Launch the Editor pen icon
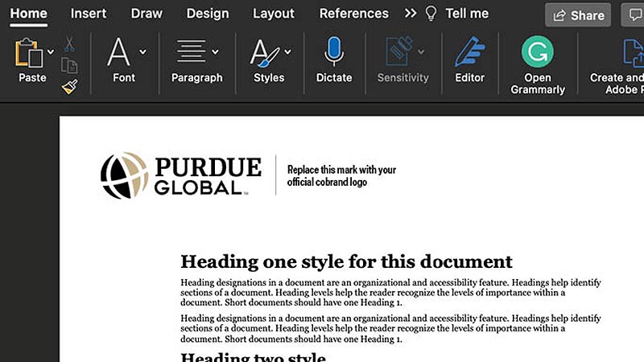 [x=470, y=52]
